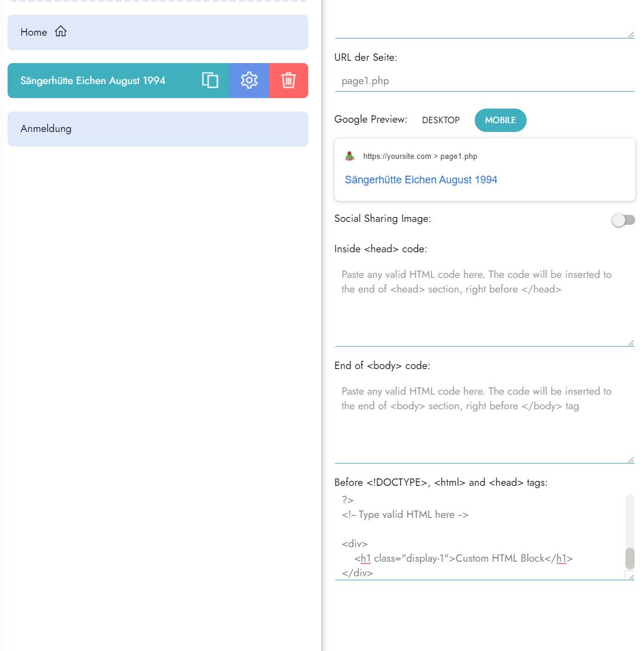This screenshot has width=644, height=651.
Task: Click the favicon in Google preview
Action: click(x=350, y=156)
